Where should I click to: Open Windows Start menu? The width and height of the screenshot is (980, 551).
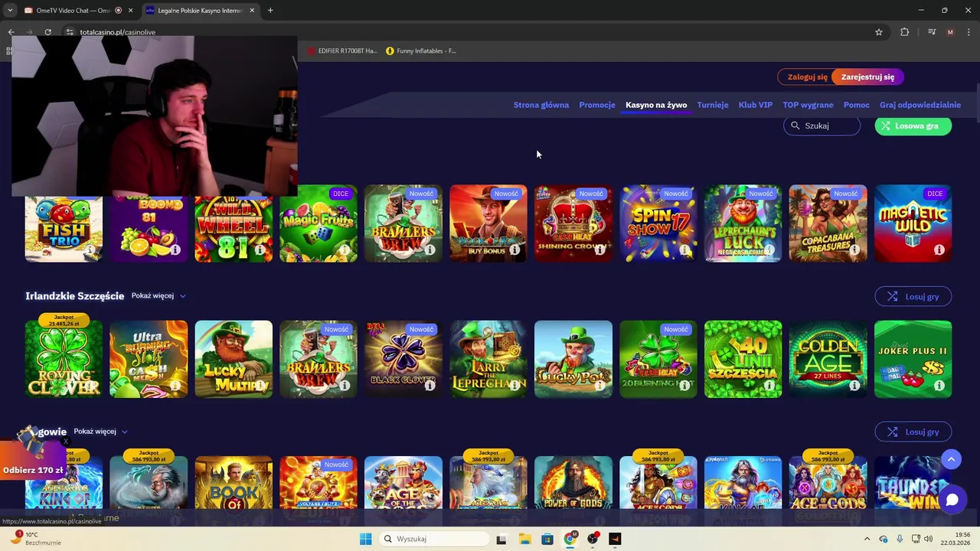(365, 539)
